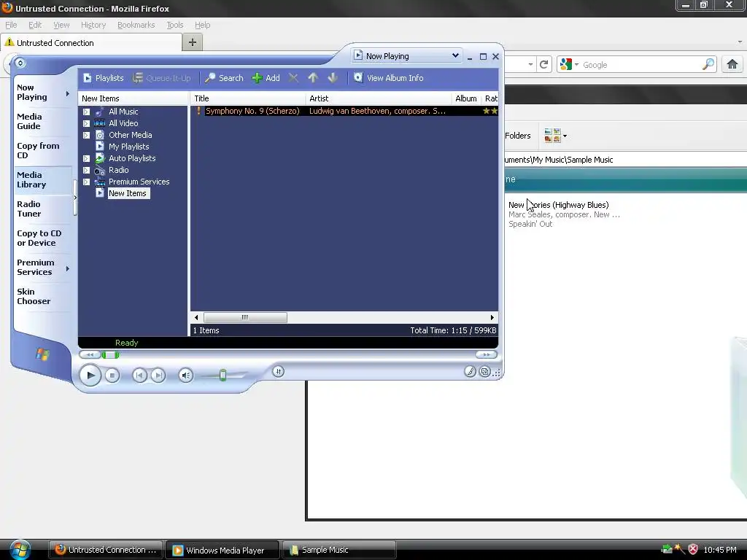Skip to previous track button
The width and height of the screenshot is (747, 560).
click(139, 376)
